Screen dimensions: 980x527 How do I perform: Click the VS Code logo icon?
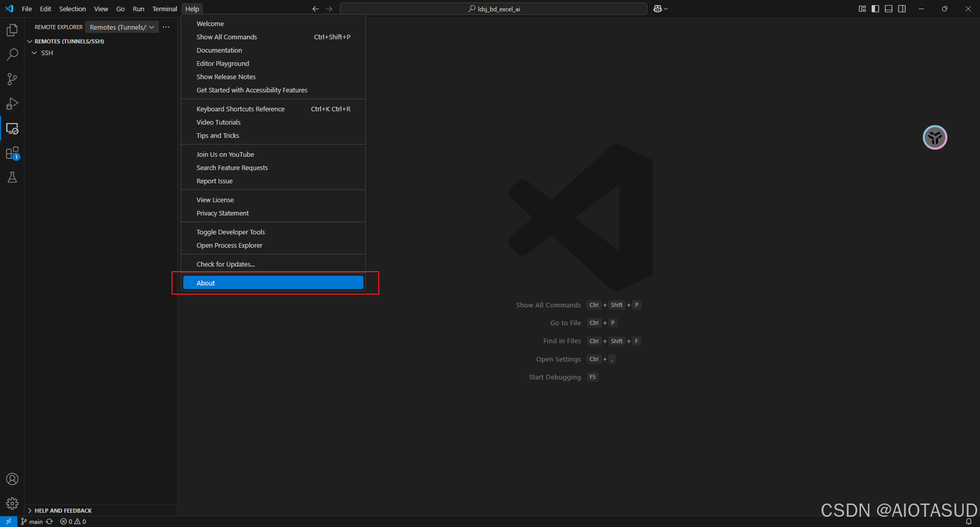tap(9, 9)
